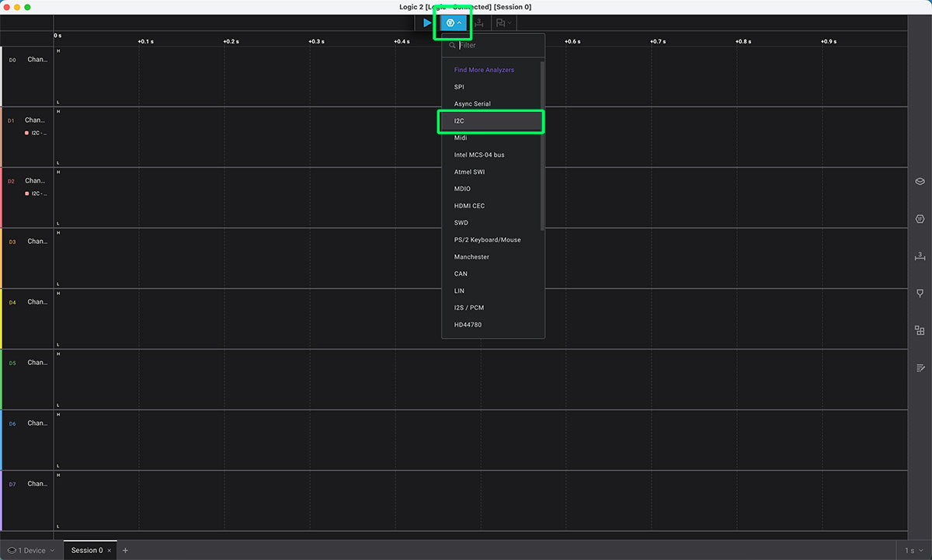Open the 1 s zoom dropdown

(913, 551)
